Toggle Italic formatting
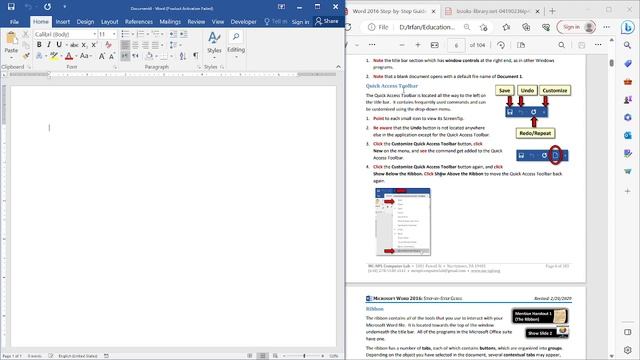This screenshot has width=640, height=360. point(49,44)
